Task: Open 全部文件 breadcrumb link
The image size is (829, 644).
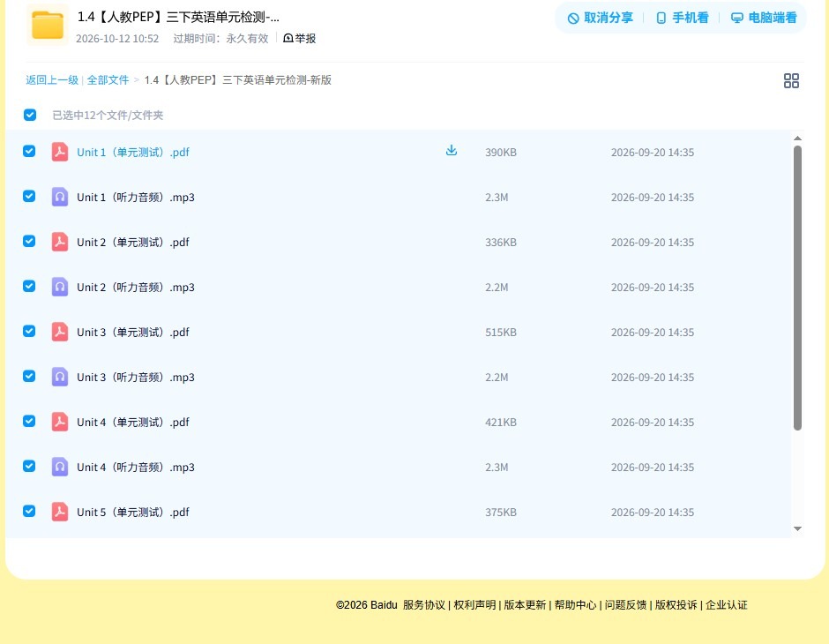Action: pos(108,80)
